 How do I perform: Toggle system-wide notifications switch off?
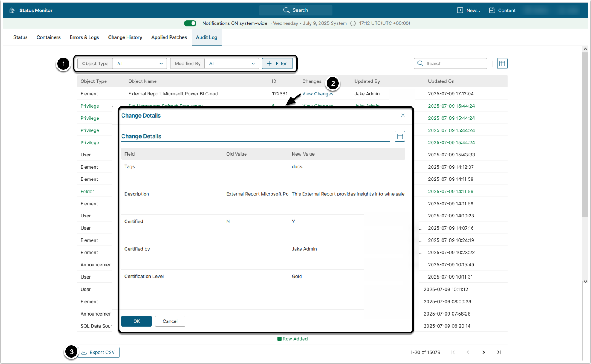pos(190,23)
